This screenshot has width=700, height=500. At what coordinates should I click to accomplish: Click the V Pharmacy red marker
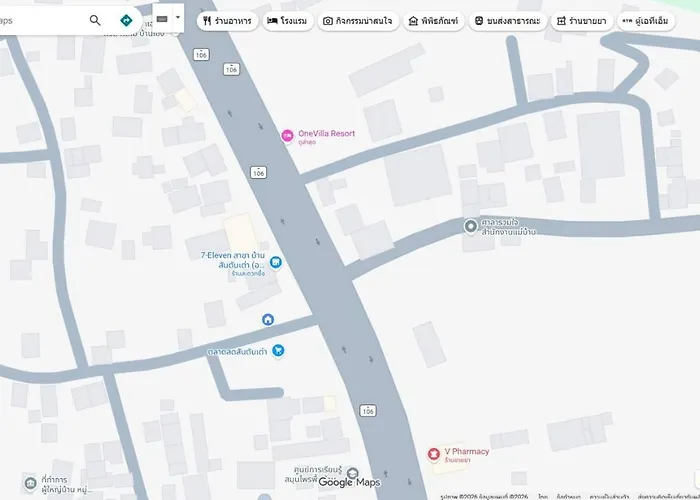click(433, 454)
